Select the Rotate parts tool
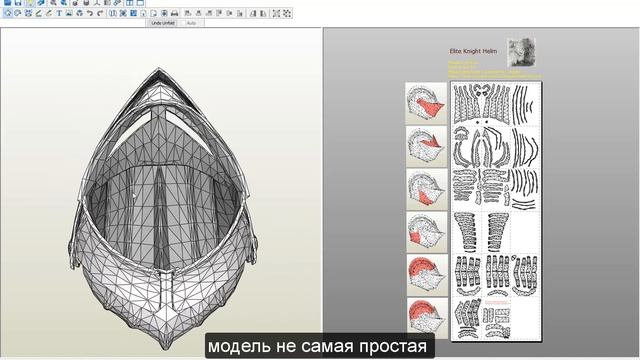The width and height of the screenshot is (640, 360). click(x=18, y=13)
